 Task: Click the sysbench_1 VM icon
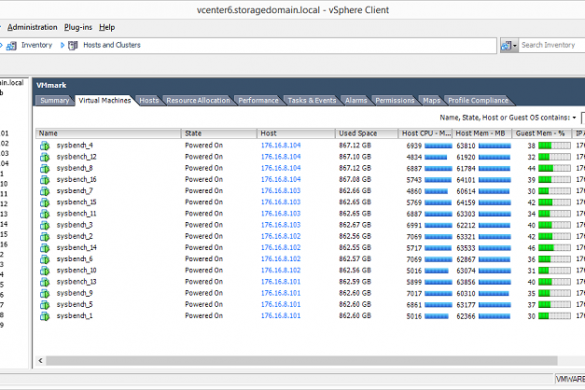point(45,316)
